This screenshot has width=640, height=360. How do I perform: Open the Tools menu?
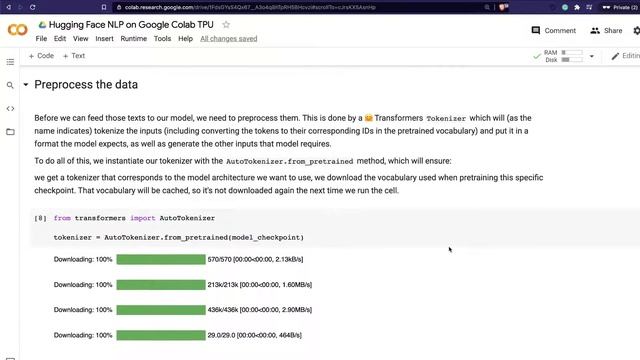[162, 39]
